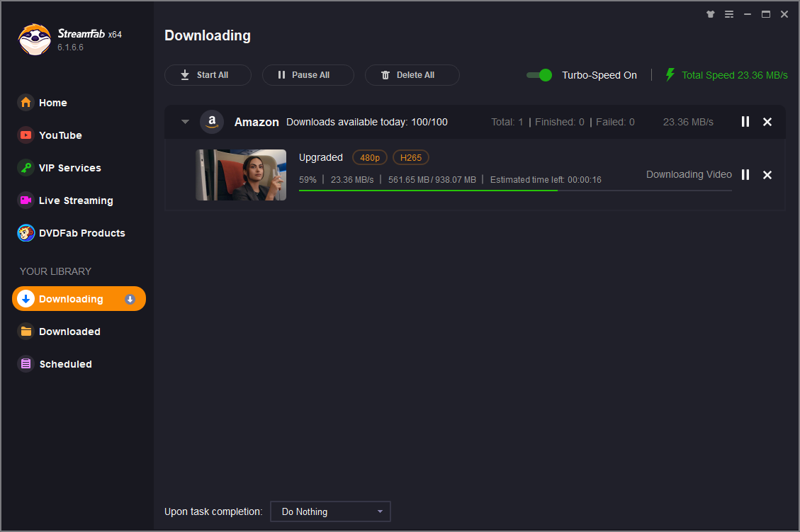This screenshot has height=532, width=800.
Task: Disable the Turbo-Speed toggle
Action: [x=539, y=75]
